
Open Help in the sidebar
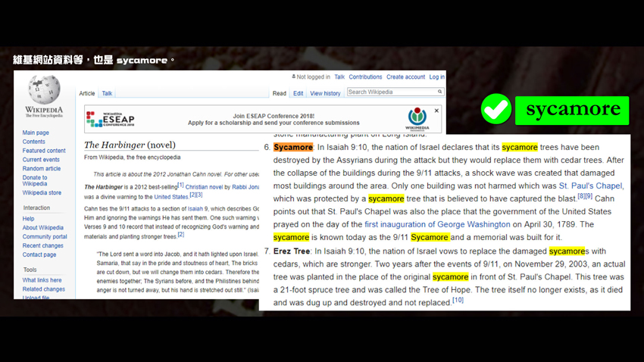click(28, 219)
